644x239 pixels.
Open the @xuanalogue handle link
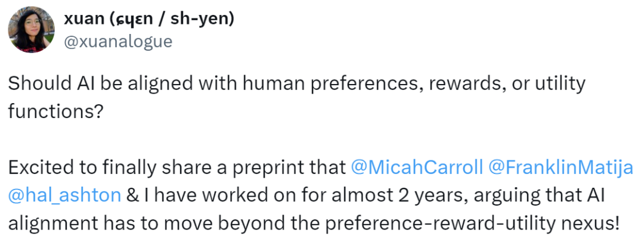118,42
